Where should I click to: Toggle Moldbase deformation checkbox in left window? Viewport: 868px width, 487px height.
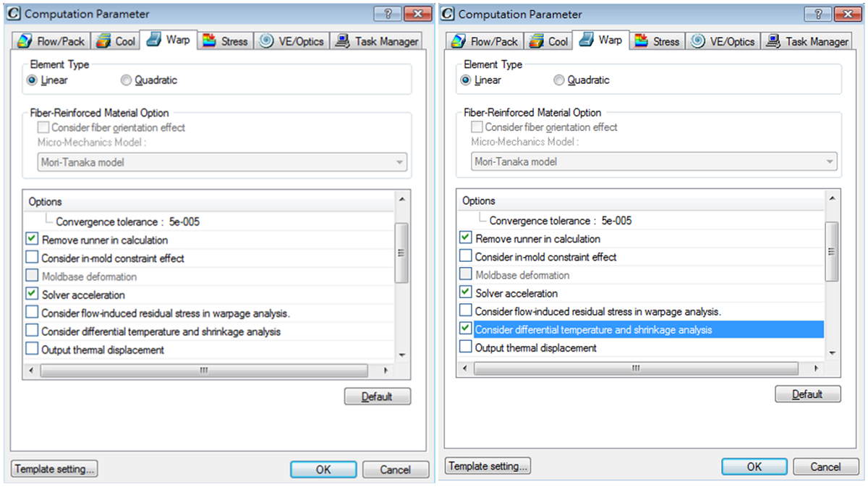pos(32,275)
